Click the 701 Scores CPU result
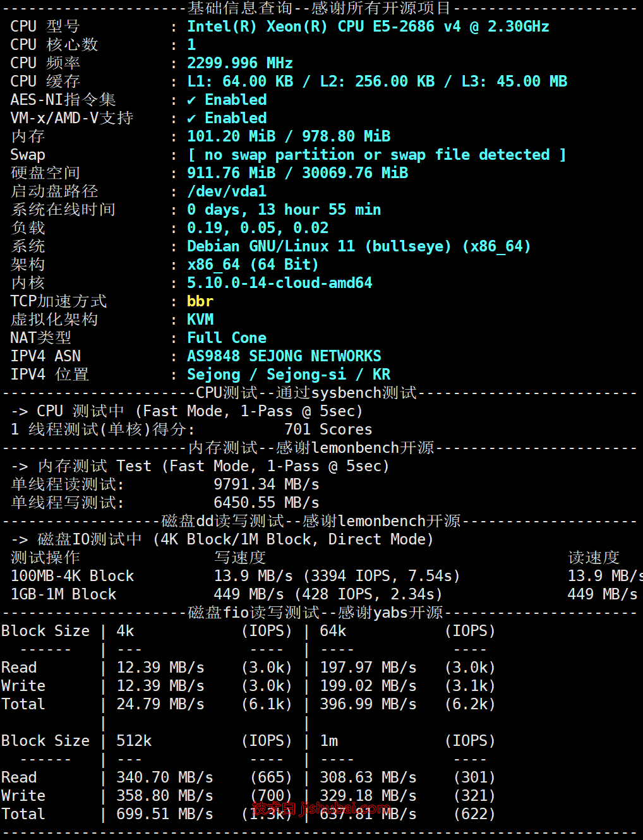This screenshot has height=840, width=643. click(x=328, y=429)
